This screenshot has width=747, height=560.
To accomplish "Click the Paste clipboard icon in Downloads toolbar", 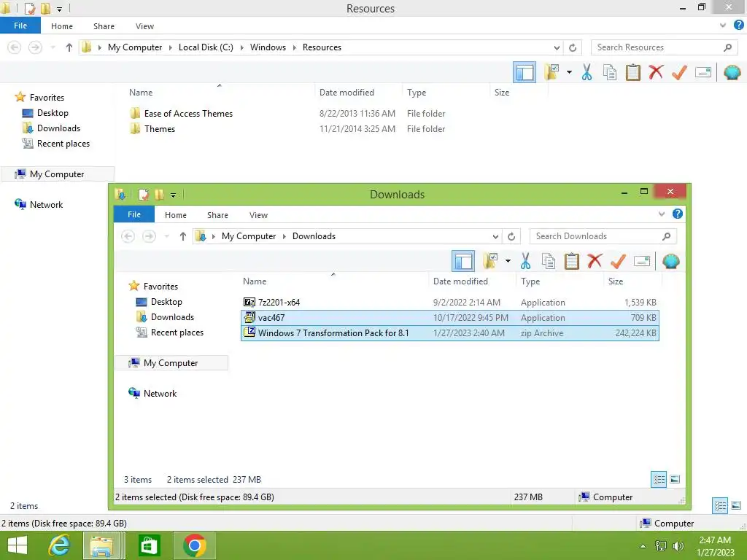I will (x=572, y=261).
